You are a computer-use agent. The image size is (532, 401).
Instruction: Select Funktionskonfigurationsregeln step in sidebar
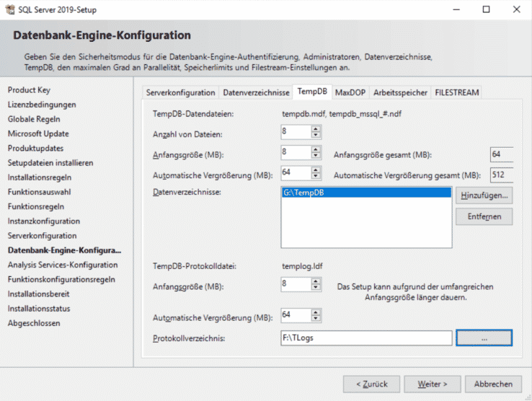coord(61,279)
